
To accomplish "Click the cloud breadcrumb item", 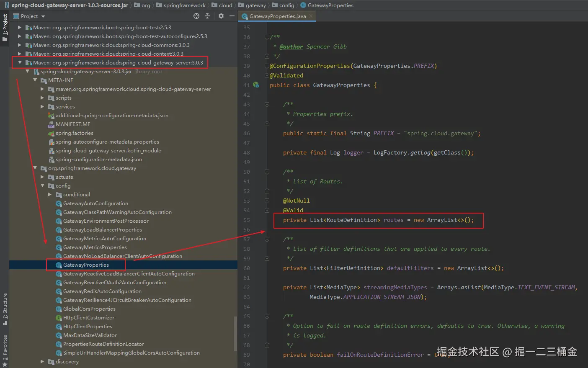I will (x=225, y=5).
